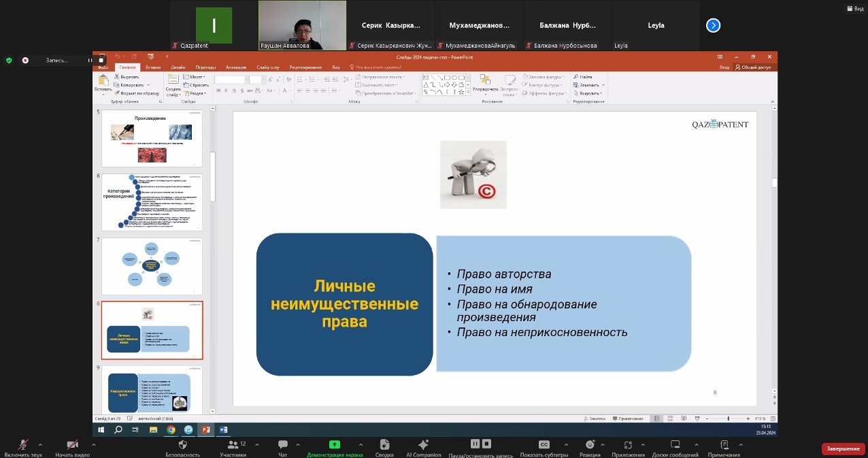This screenshot has width=868, height=458.
Task: Open the Whiteboards icon
Action: point(675,445)
